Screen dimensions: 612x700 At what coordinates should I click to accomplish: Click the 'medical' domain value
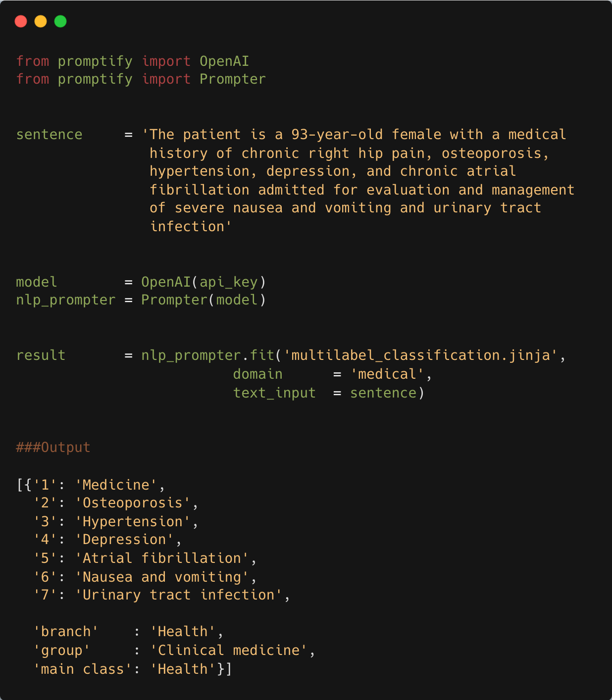(x=387, y=374)
